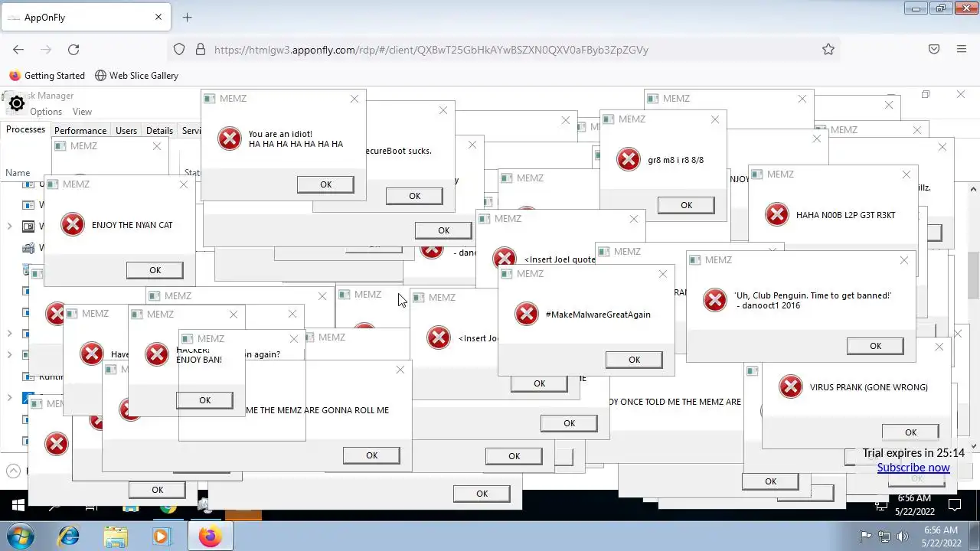980x551 pixels.
Task: Click OK on #MakeMalwareGreatAgain dialog
Action: click(634, 360)
